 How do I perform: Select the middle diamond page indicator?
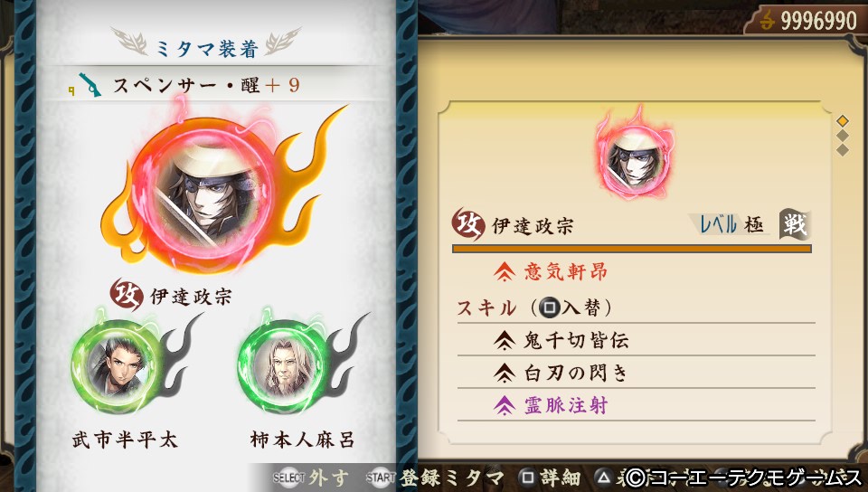click(843, 136)
